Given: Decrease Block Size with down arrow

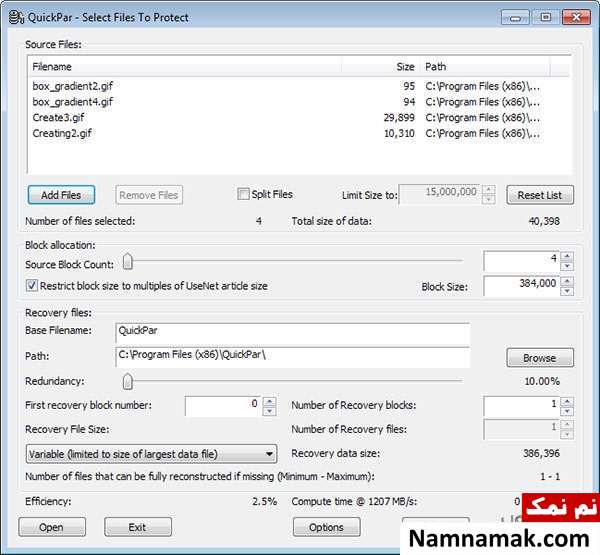Looking at the screenshot, I should click(567, 291).
